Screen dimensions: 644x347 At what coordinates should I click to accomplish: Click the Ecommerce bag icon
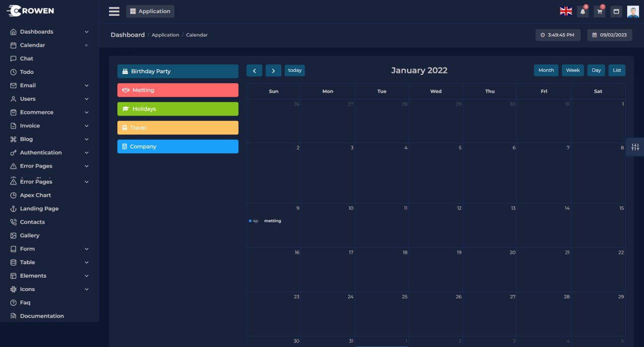click(x=13, y=112)
